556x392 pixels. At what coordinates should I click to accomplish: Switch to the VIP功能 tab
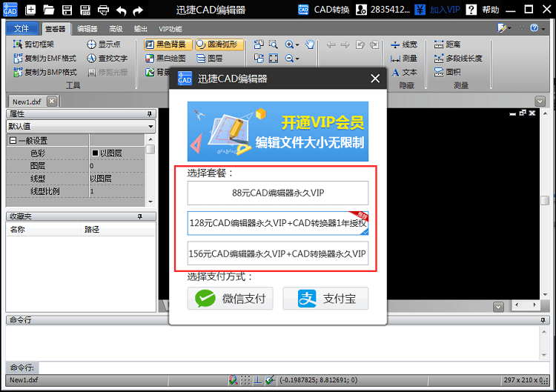171,29
